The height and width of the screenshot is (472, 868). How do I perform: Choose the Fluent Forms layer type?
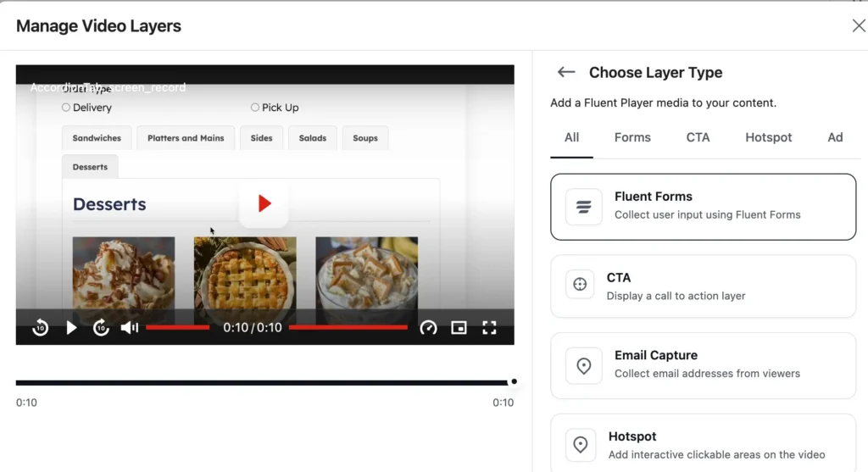point(703,207)
